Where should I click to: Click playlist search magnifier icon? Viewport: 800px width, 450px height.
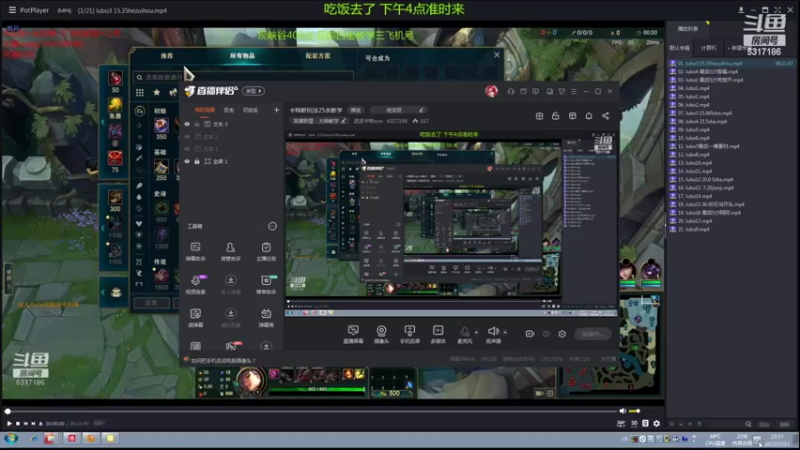(748, 424)
